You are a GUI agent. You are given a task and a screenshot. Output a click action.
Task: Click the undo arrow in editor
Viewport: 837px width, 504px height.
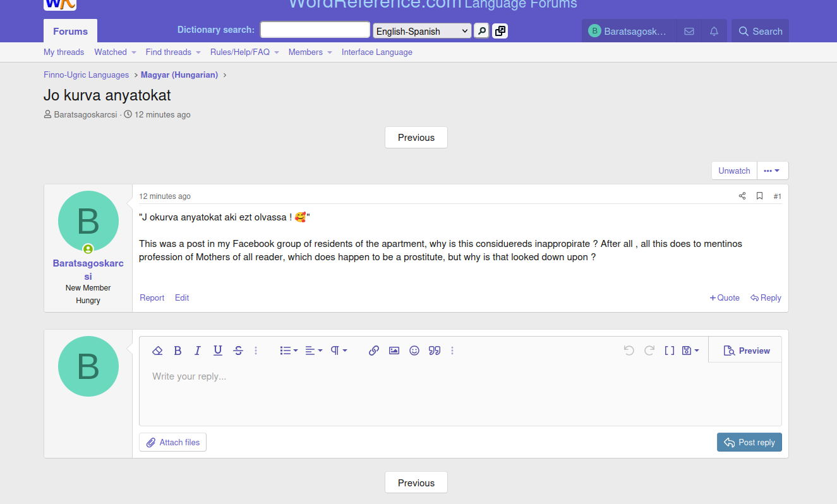(x=629, y=351)
